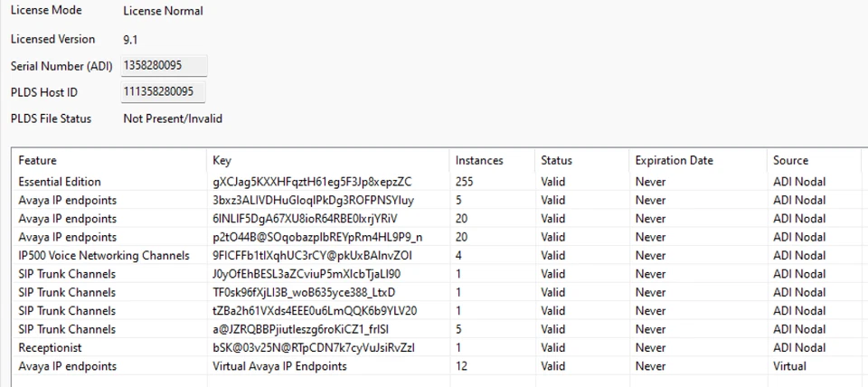Screen dimensions: 868x387
Task: Click the key starting with p2tO44B@
Action: tap(317, 237)
